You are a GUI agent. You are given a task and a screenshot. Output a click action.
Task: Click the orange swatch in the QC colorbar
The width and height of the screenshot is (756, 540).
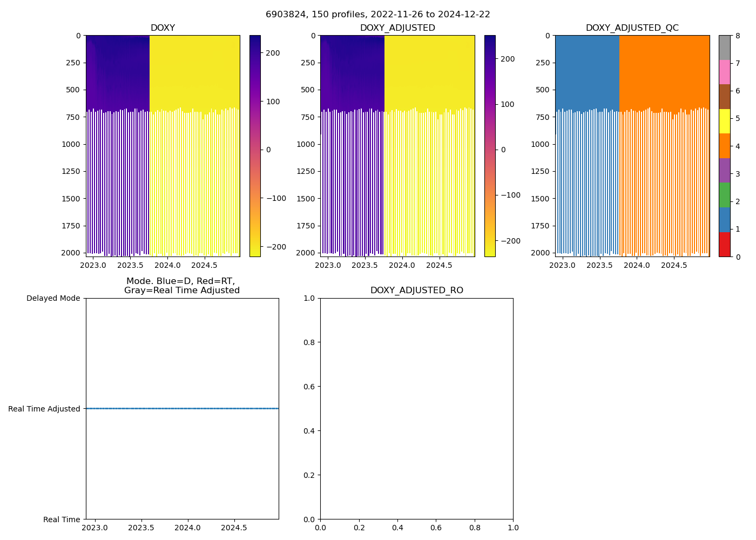pos(724,146)
